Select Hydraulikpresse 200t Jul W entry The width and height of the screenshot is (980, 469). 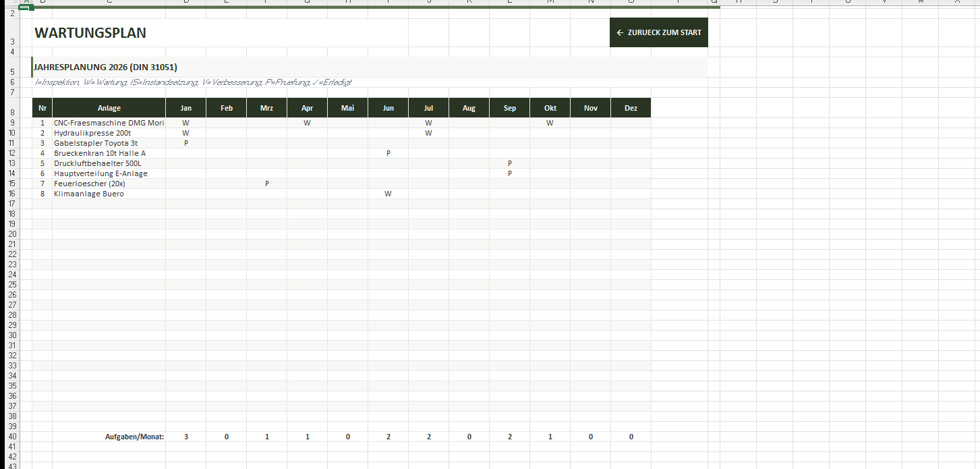(428, 133)
